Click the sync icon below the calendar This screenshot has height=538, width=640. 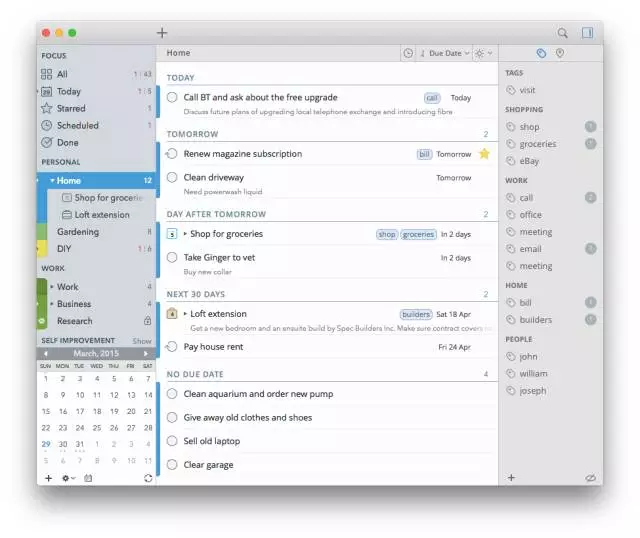click(148, 478)
